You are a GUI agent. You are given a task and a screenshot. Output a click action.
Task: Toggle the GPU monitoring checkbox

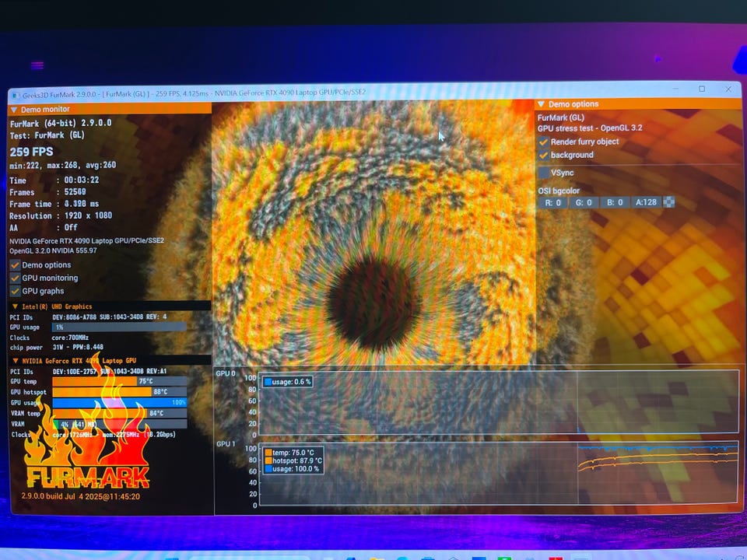click(x=15, y=278)
